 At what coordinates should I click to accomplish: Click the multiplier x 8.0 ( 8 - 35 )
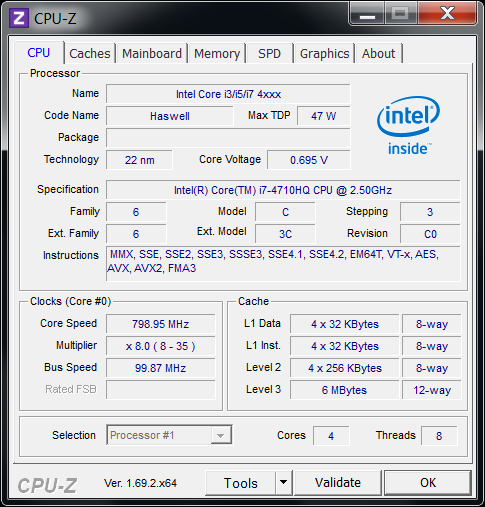tap(161, 346)
